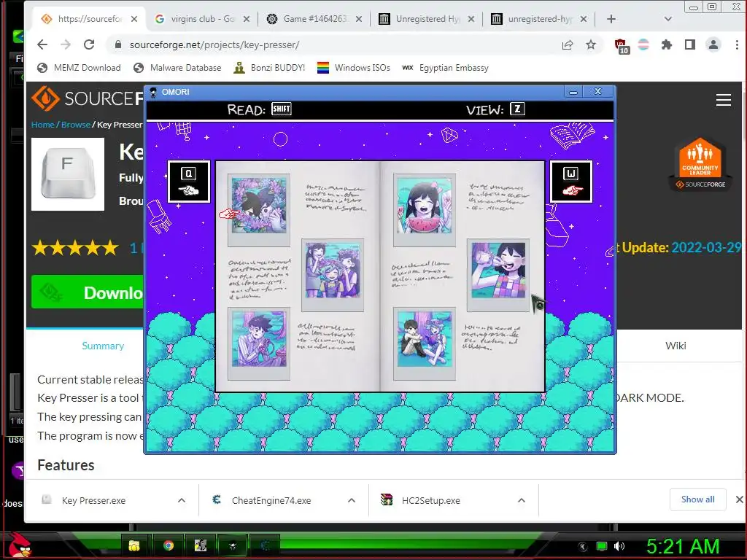Bookmark this page with star icon
This screenshot has height=560, width=747.
tap(591, 44)
